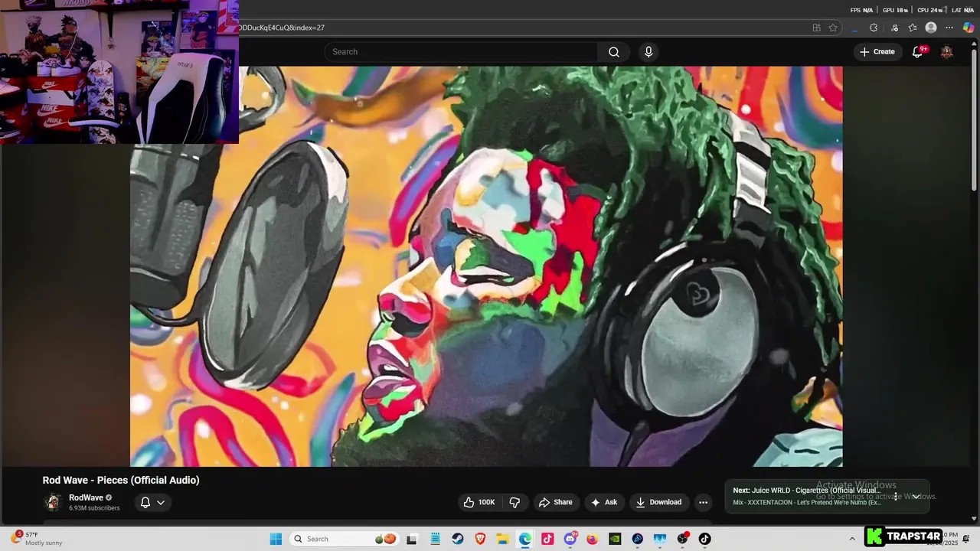Open the Windows Start menu
This screenshot has height=551, width=980.
(x=276, y=539)
